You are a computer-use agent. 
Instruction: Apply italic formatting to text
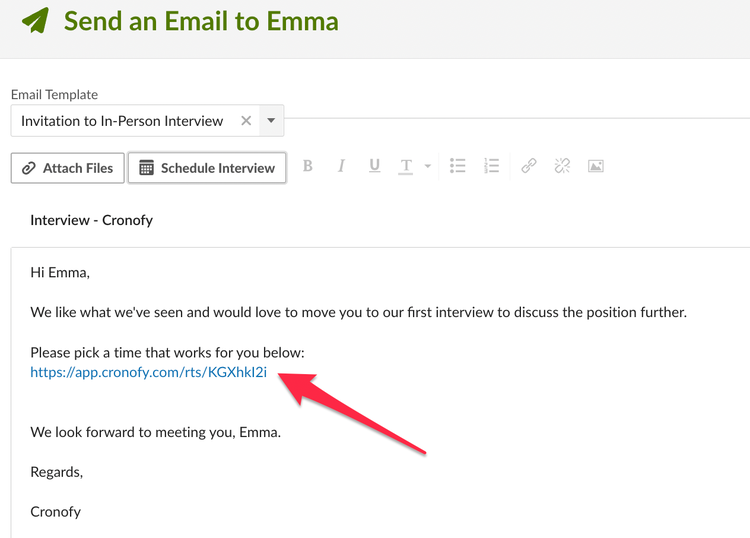341,166
